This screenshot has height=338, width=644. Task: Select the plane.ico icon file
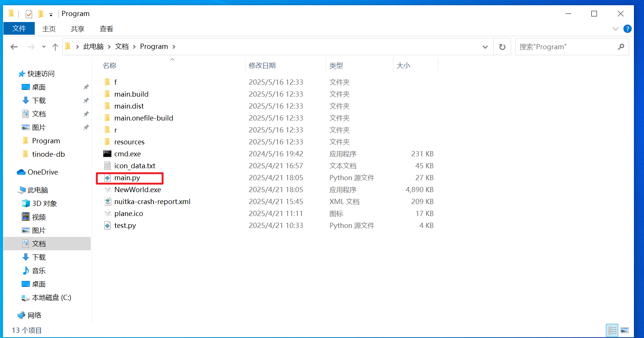click(x=108, y=213)
